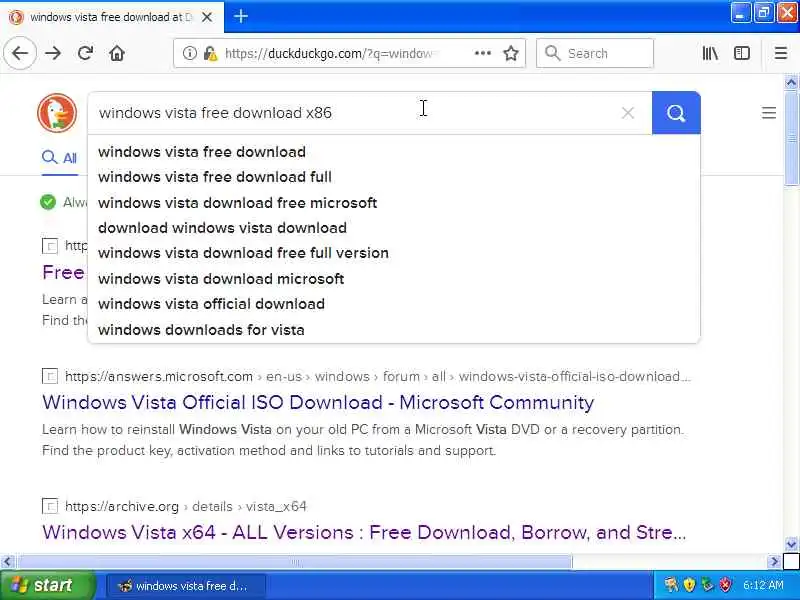The width and height of the screenshot is (800, 600).
Task: Click favicon beside archive.org result
Action: point(49,506)
